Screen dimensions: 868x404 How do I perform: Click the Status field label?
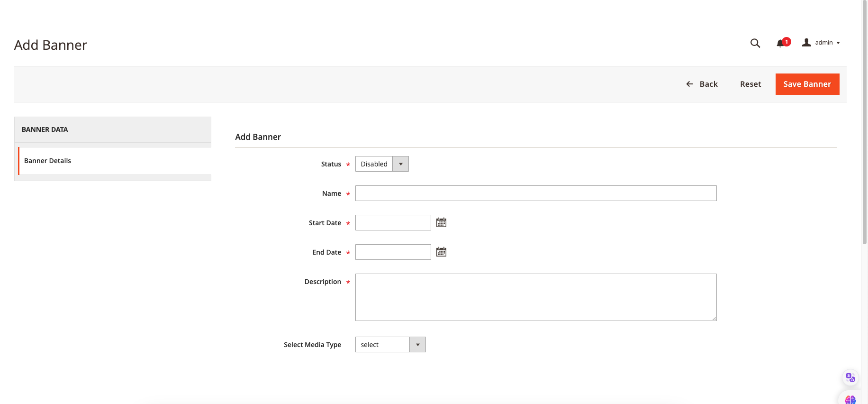click(x=331, y=164)
